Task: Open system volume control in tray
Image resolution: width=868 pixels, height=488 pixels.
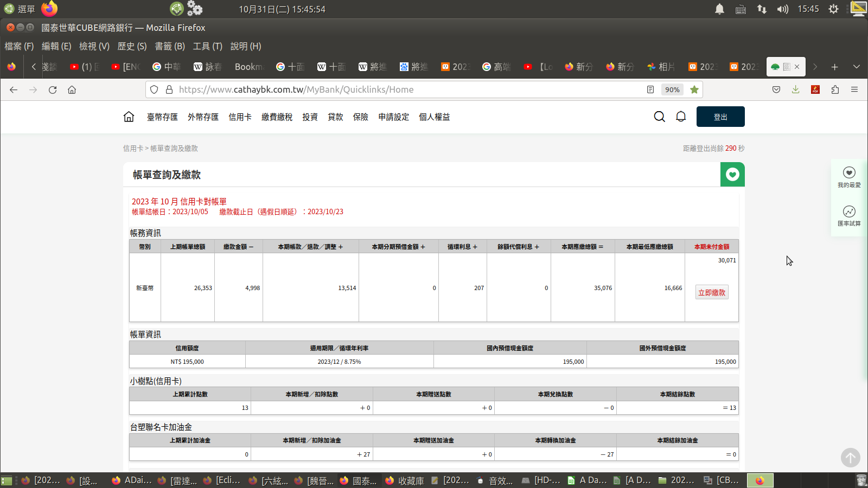Action: pyautogui.click(x=782, y=9)
